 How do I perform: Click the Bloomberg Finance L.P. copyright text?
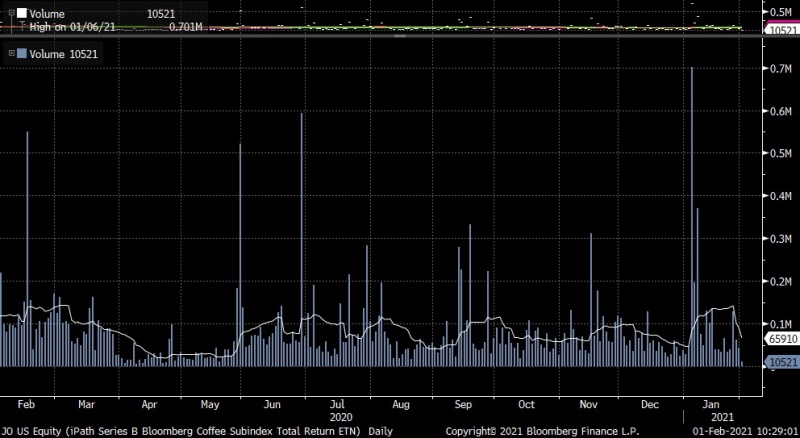[542, 431]
